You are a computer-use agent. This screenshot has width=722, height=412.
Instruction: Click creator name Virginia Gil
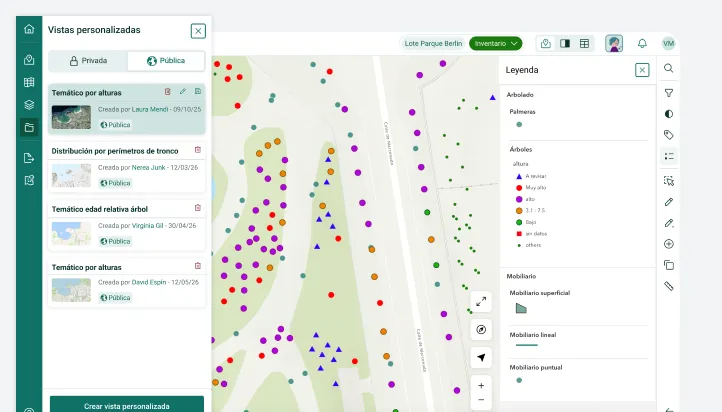coord(147,226)
